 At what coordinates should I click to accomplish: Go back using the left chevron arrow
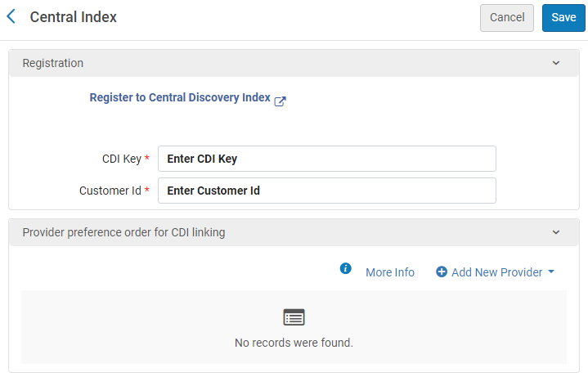[11, 16]
